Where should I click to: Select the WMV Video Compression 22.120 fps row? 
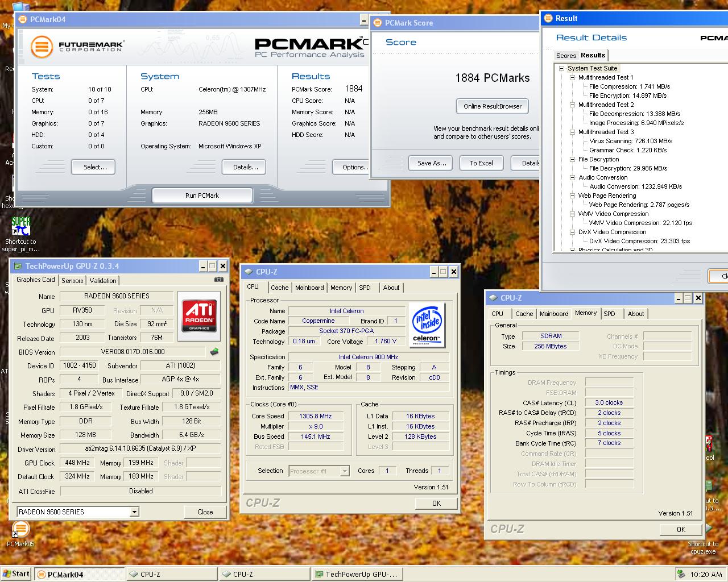pos(640,223)
